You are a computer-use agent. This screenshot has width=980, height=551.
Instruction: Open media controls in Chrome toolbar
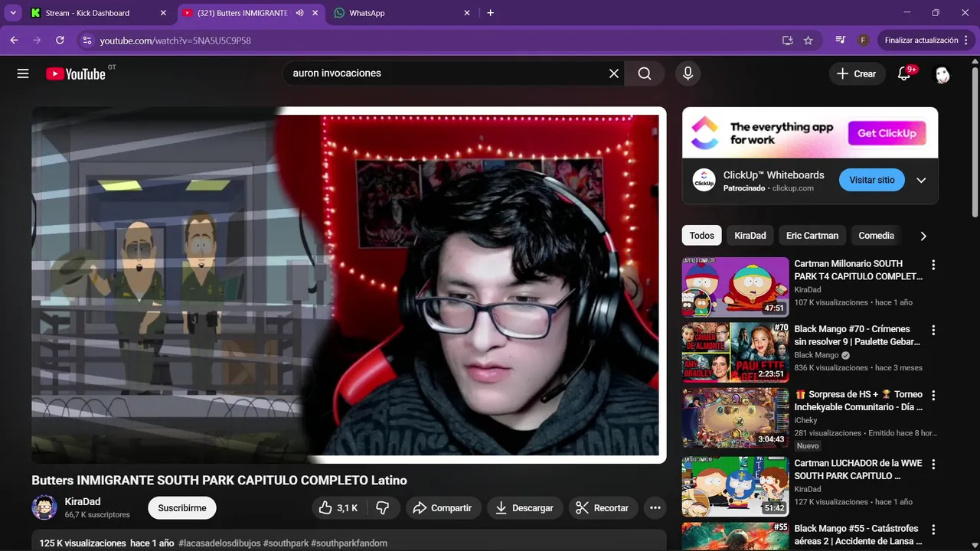click(x=841, y=40)
